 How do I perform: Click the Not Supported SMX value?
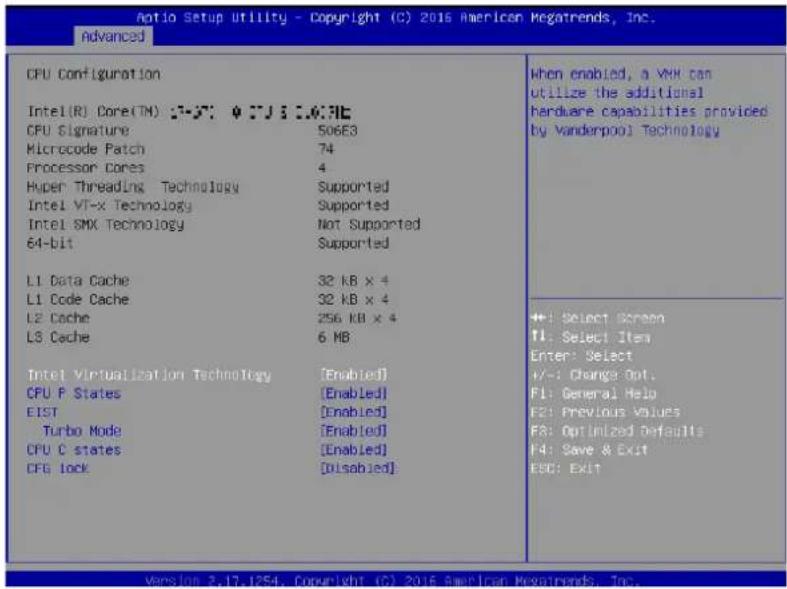pyautogui.click(x=369, y=224)
